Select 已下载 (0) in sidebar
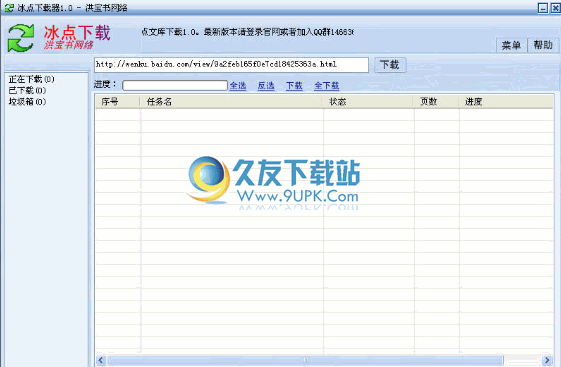The image size is (561, 367). (27, 90)
